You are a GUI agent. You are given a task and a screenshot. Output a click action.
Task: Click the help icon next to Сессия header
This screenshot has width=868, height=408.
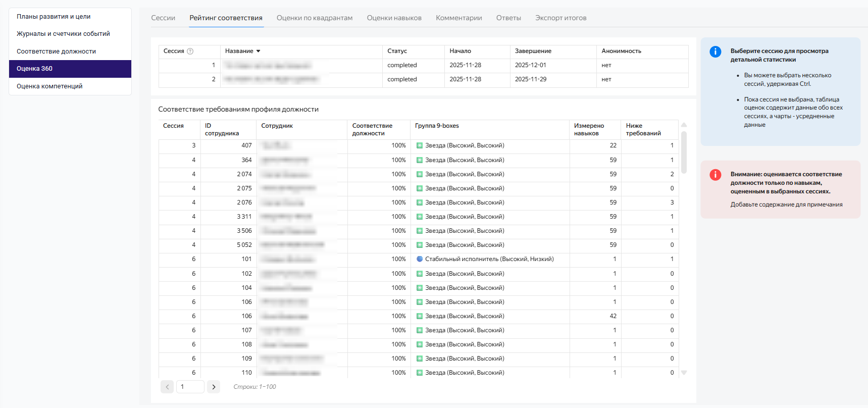click(x=190, y=51)
